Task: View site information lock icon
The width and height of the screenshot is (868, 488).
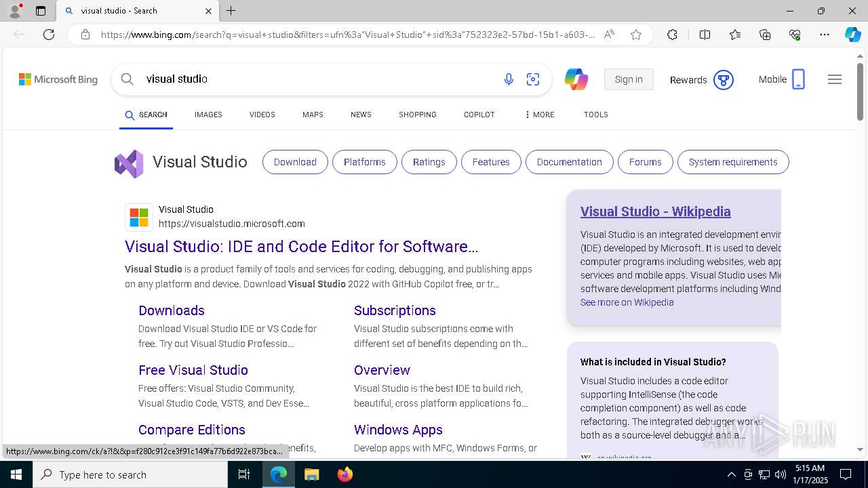Action: (x=85, y=35)
